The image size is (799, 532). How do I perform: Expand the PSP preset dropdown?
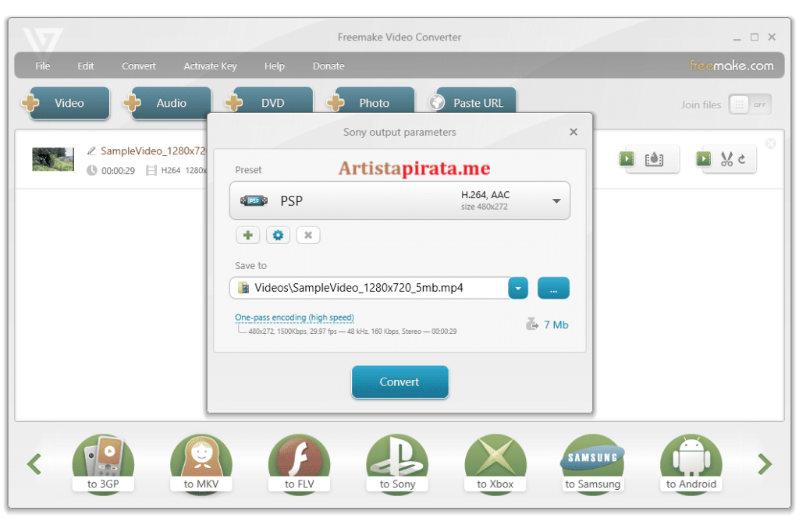pyautogui.click(x=556, y=200)
